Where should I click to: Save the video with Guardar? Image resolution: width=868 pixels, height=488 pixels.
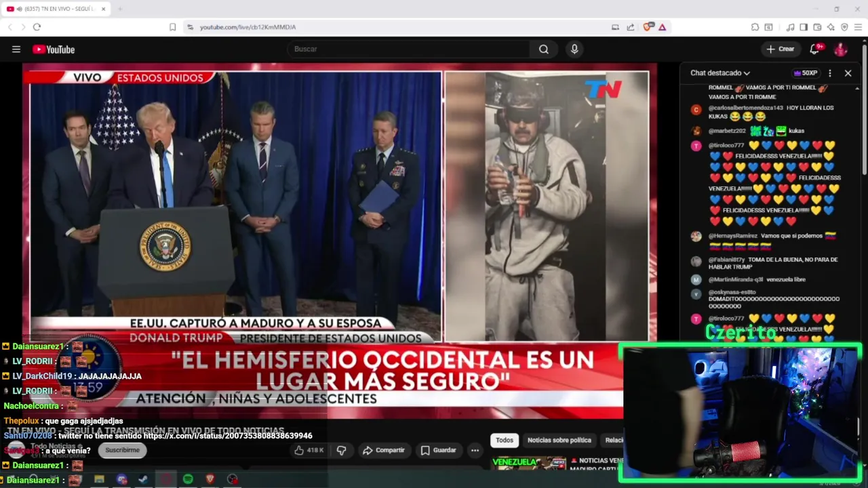click(438, 450)
